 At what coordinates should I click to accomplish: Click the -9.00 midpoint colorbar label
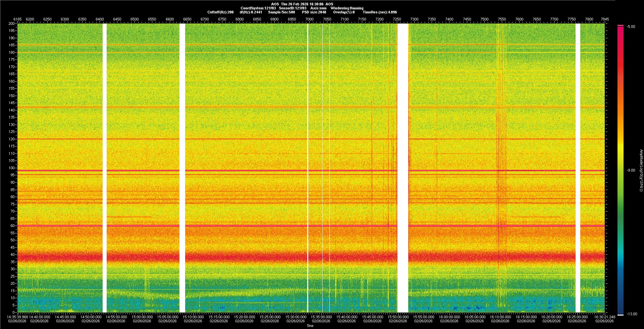tap(631, 170)
